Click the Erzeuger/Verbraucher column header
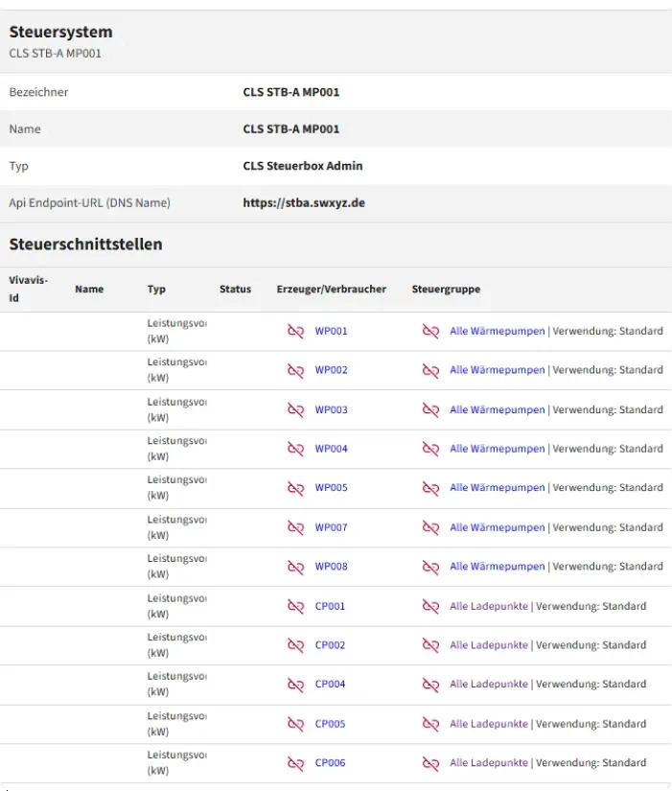 click(x=332, y=289)
